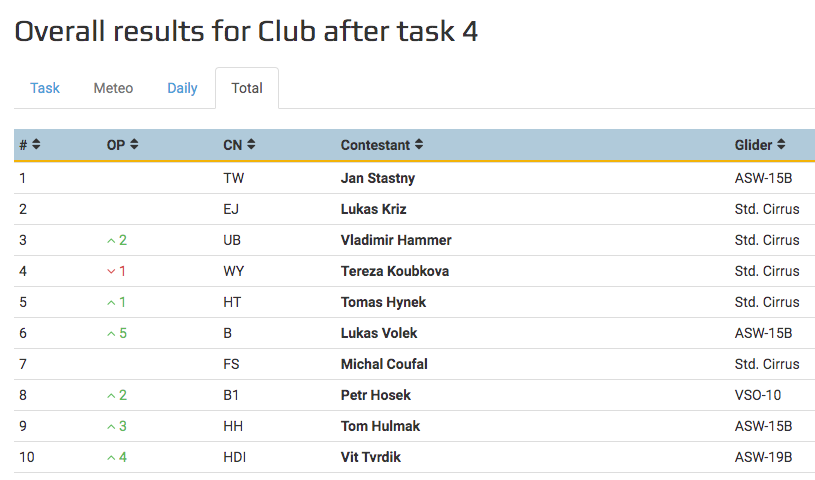Screen dimensions: 815x480
Task: Click Tom Hulmak's name
Action: pyautogui.click(x=380, y=426)
